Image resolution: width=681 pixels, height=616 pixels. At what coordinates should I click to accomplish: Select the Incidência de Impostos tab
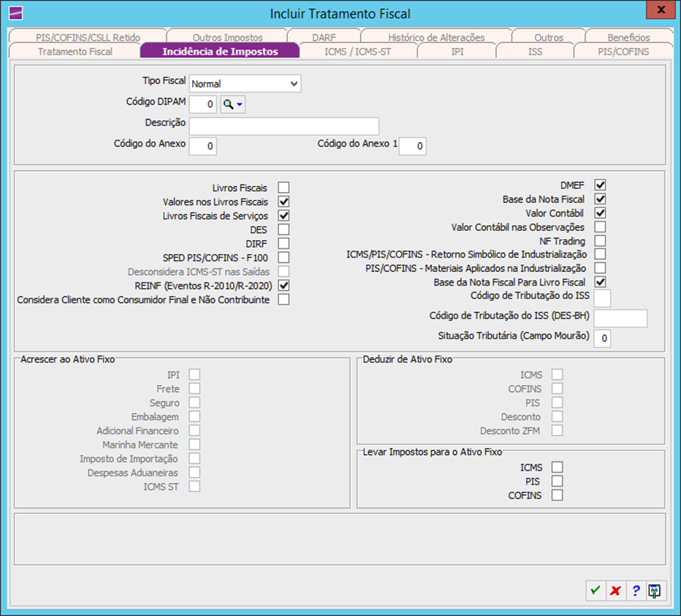220,51
